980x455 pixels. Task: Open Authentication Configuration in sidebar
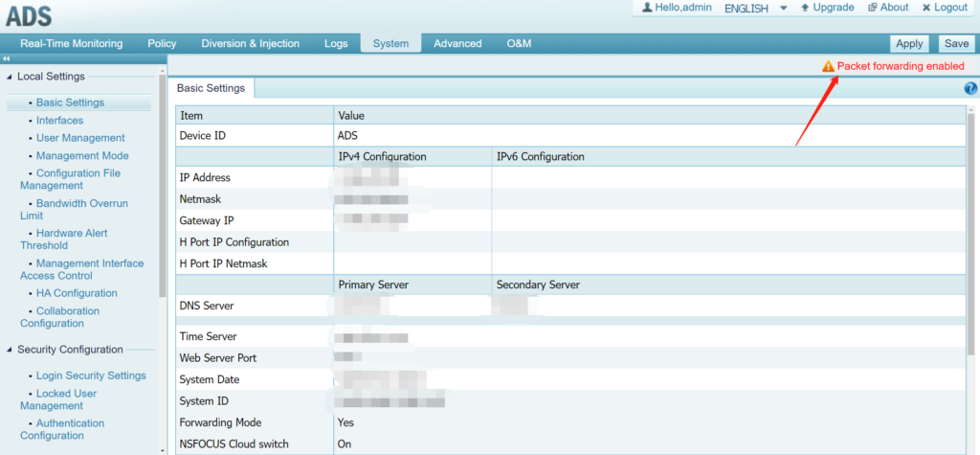pos(62,429)
